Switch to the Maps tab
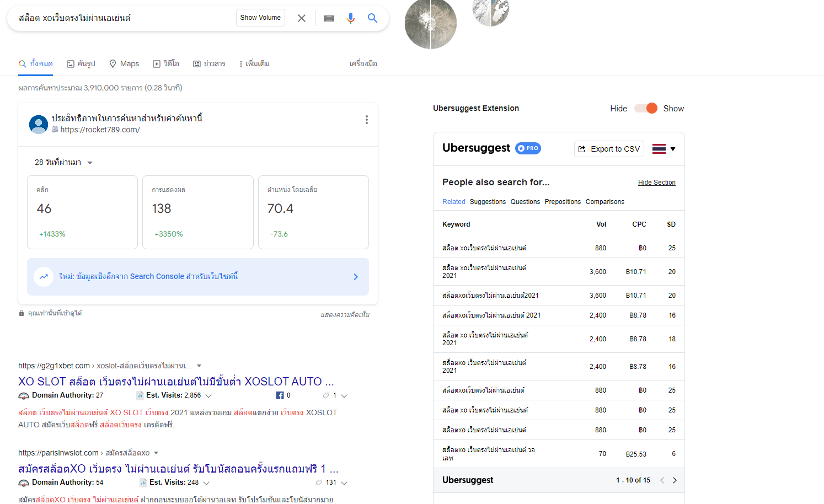The height and width of the screenshot is (504, 824). tap(124, 64)
